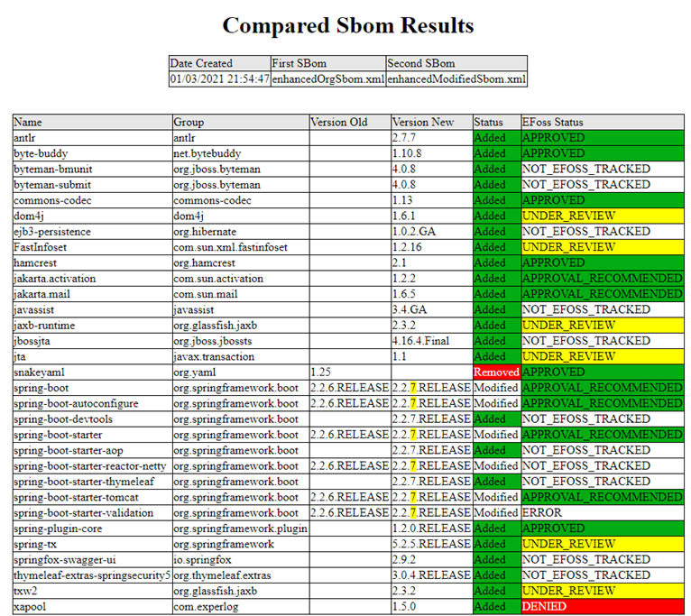691x616 pixels.
Task: Select the 'antlr' name cell
Action: coord(93,138)
